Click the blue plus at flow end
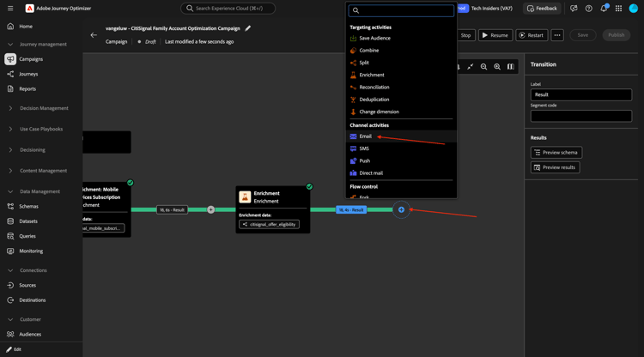 coord(401,209)
